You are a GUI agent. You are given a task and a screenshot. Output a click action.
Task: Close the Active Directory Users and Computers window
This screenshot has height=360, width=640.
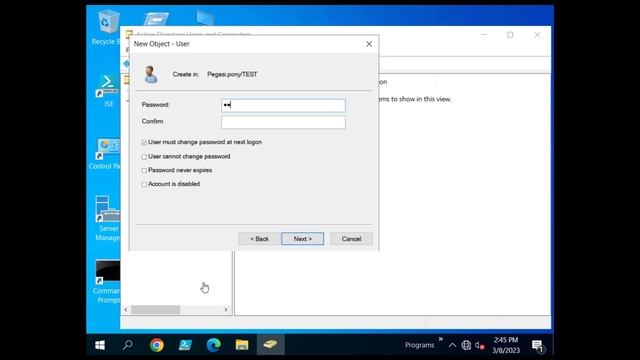click(537, 35)
